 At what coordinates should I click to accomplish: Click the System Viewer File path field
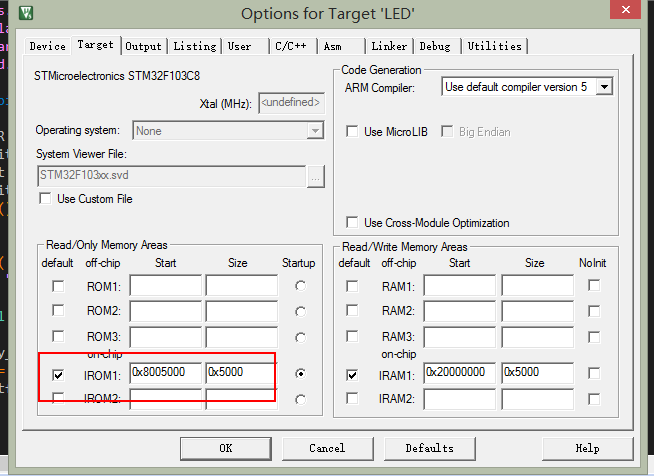point(171,176)
